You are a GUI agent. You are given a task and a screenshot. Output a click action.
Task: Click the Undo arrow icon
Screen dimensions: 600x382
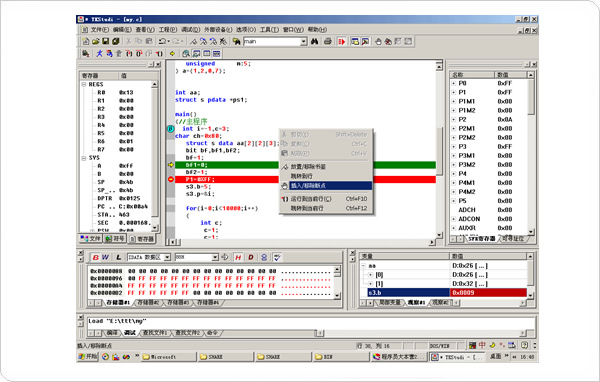163,41
